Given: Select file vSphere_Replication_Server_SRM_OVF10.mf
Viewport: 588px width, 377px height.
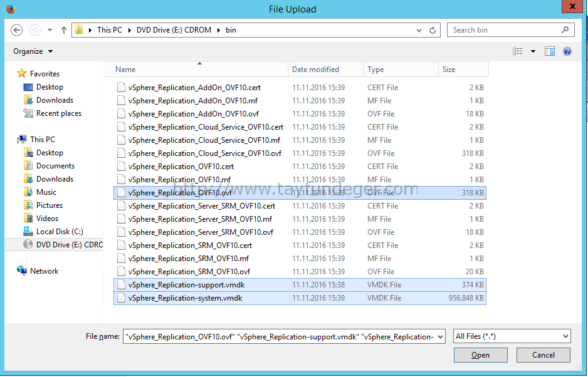Looking at the screenshot, I should [300, 219].
